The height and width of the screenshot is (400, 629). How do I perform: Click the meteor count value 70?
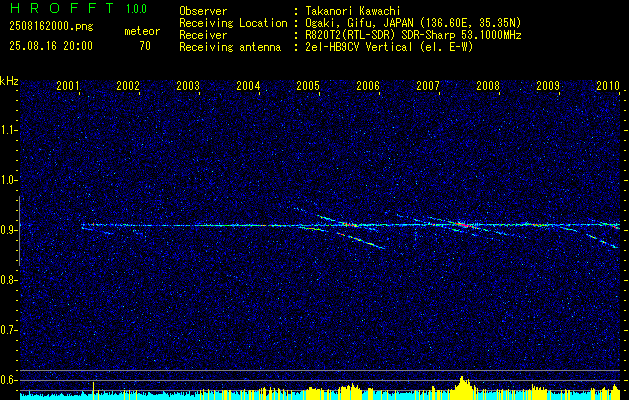pyautogui.click(x=145, y=46)
